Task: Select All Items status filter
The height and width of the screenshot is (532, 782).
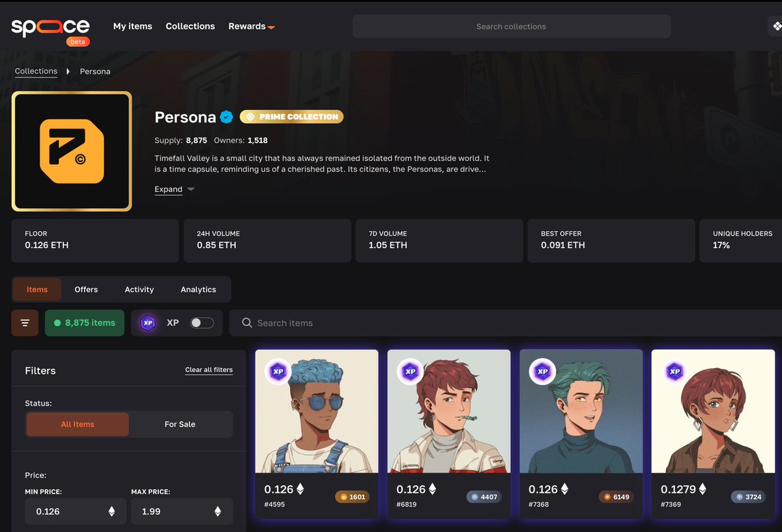Action: coord(78,425)
